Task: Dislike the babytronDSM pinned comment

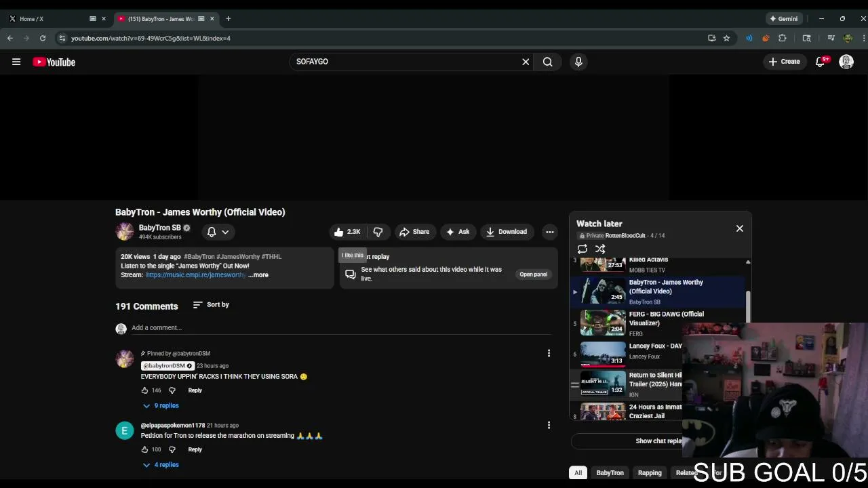Action: (172, 390)
